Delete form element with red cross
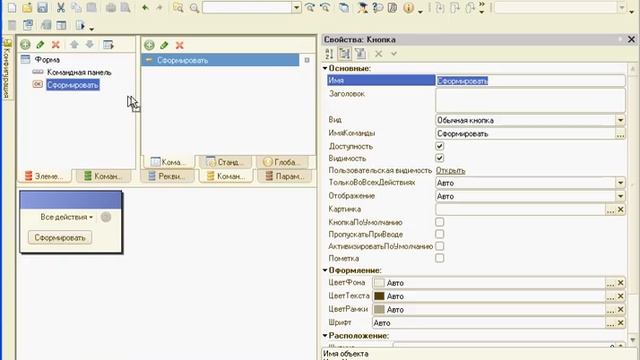640x360 pixels. (56, 44)
